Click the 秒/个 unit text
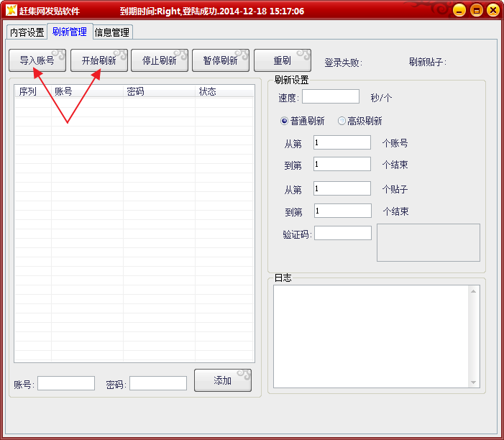The image size is (504, 440). pyautogui.click(x=381, y=98)
